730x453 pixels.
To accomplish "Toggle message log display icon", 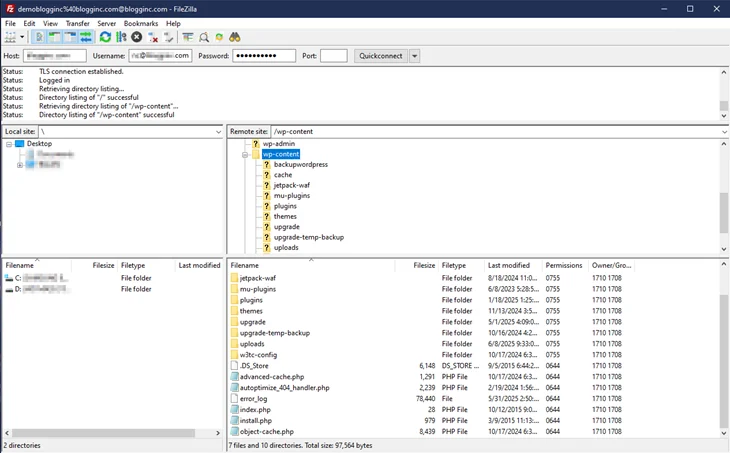I will [x=39, y=37].
